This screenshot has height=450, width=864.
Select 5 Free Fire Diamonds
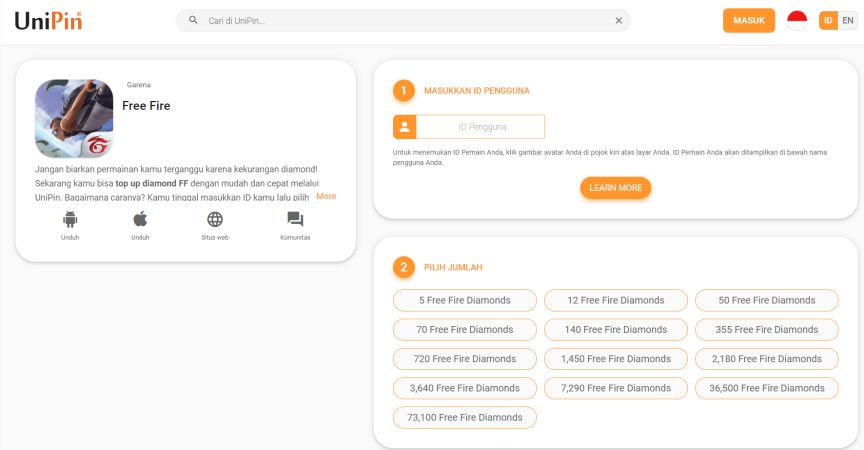click(465, 300)
